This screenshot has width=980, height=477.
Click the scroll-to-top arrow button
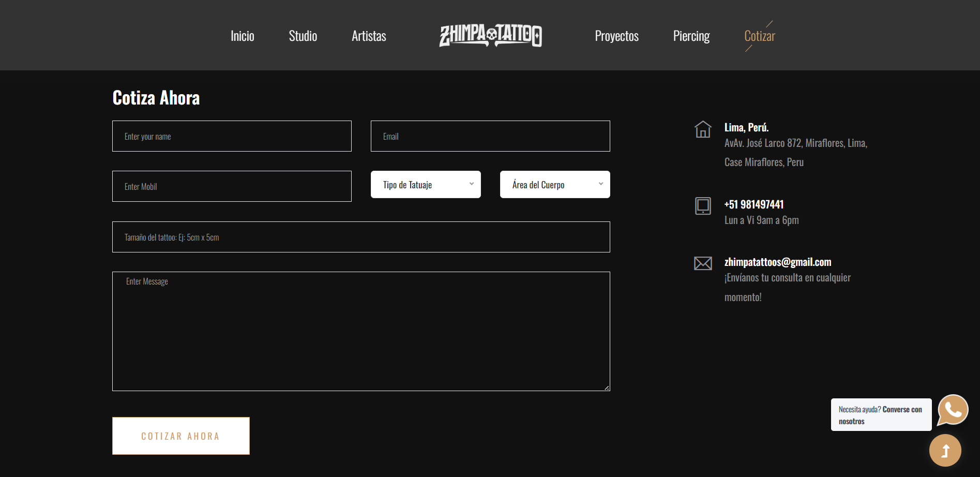tap(945, 451)
